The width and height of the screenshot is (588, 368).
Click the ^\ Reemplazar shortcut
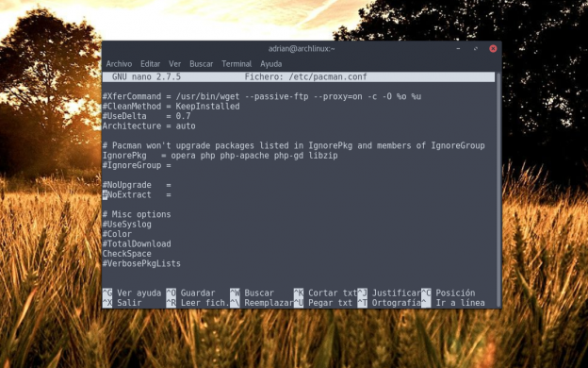pyautogui.click(x=261, y=303)
